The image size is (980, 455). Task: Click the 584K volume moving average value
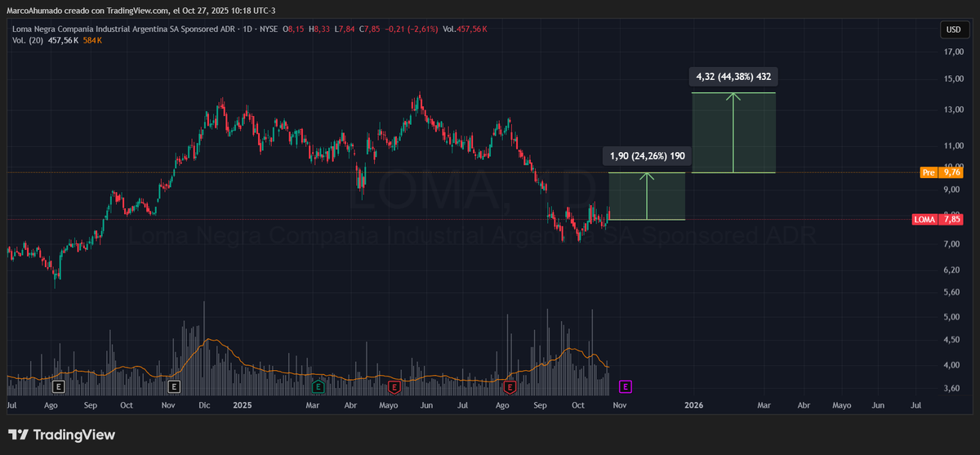tap(92, 40)
